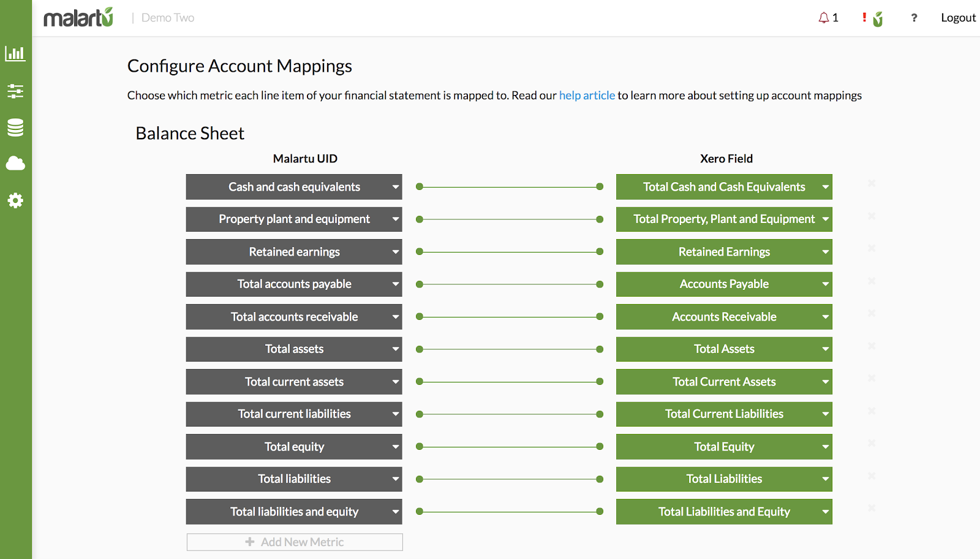Remove the Total accounts payable mapping row
Viewport: 980px width, 559px height.
coord(872,281)
